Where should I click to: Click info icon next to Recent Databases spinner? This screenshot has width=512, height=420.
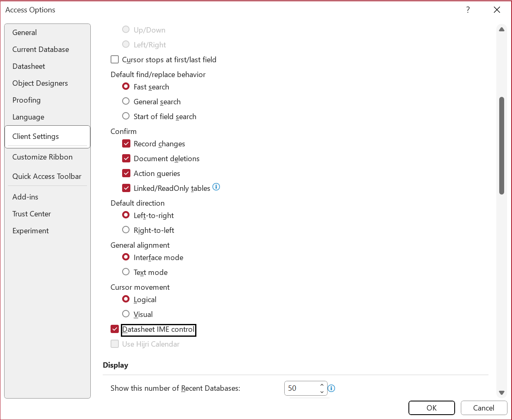pyautogui.click(x=331, y=388)
